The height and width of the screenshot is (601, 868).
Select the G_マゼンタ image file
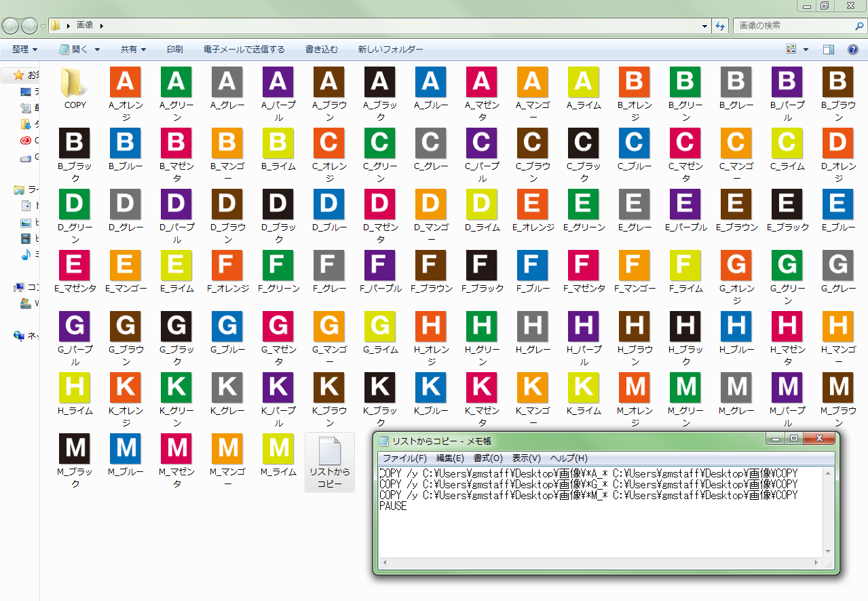click(x=278, y=327)
